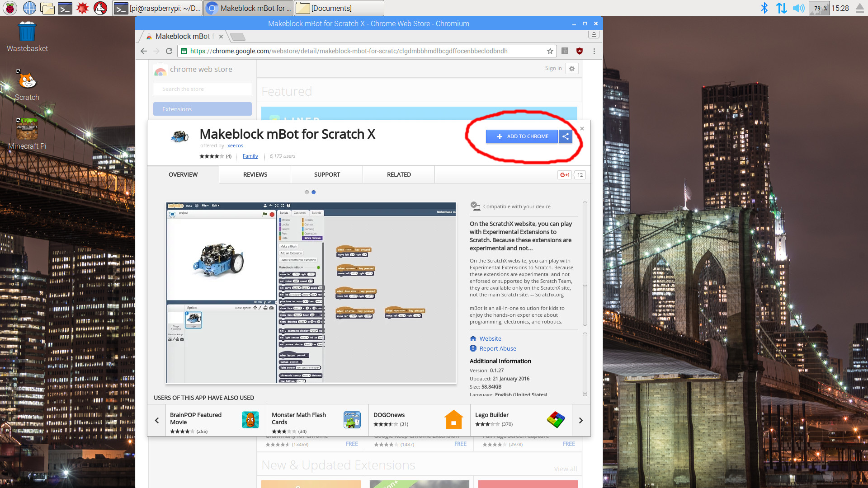This screenshot has height=488, width=868.
Task: Open the Bluetooth tray menu
Action: [764, 8]
